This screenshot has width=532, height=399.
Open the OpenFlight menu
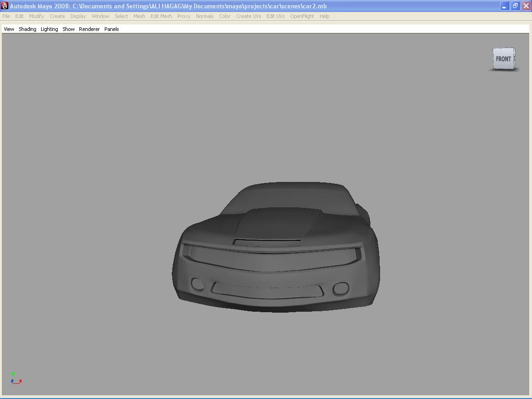(x=302, y=16)
